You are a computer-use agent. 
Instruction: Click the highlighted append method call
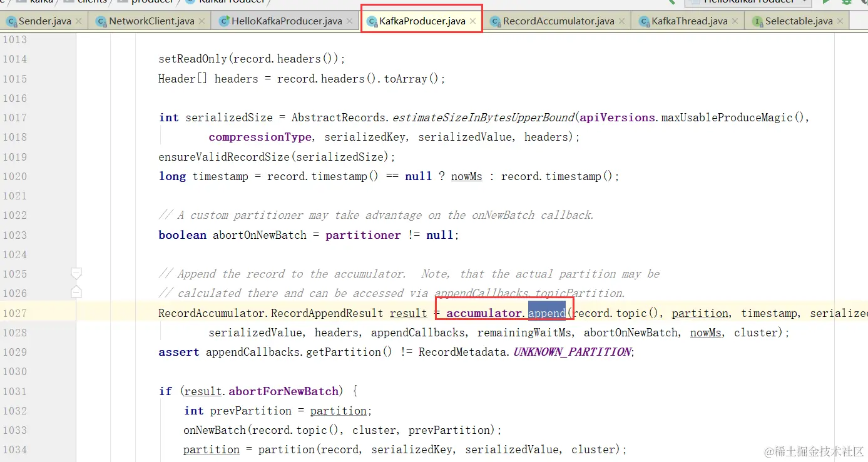pos(547,313)
